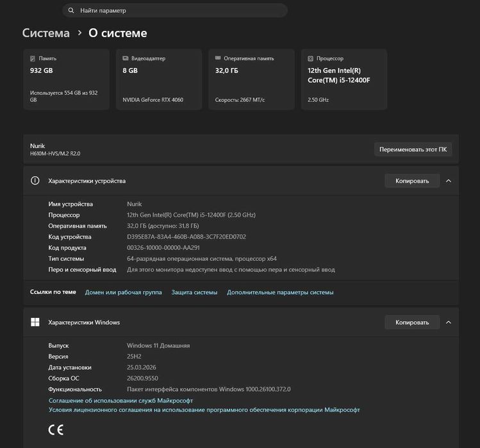The image size is (480, 448).
Task: Open the Видеоадаптер 8 GB card
Action: point(159,79)
